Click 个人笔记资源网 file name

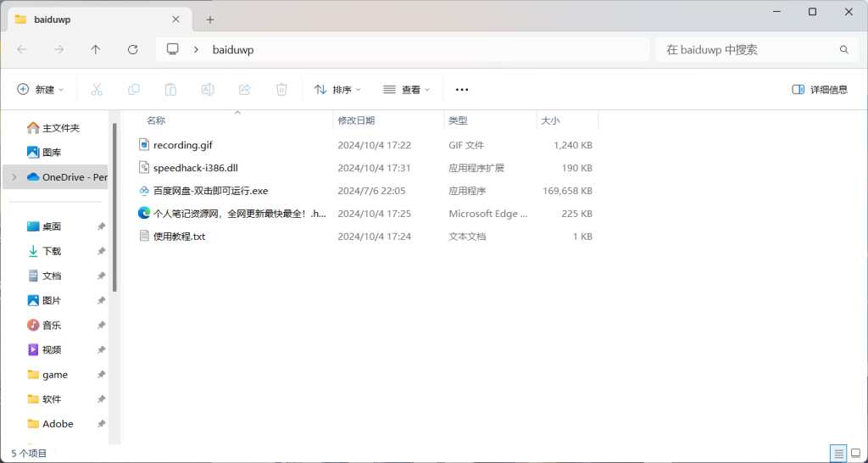[x=240, y=213]
